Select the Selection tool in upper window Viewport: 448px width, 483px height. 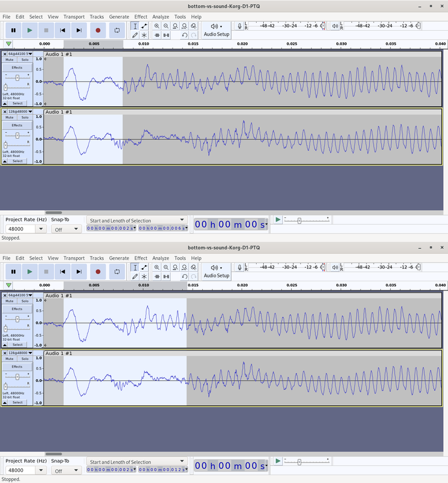[135, 26]
